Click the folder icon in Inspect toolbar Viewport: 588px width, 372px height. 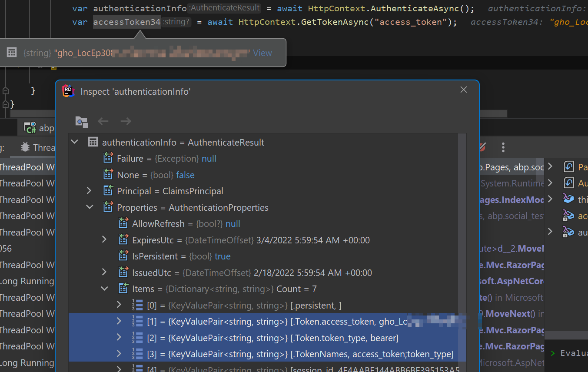[81, 121]
